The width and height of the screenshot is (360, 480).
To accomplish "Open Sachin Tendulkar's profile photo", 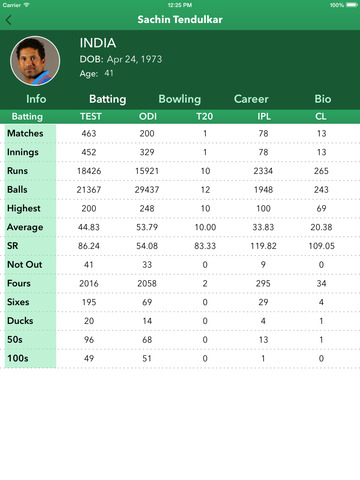I will pyautogui.click(x=35, y=61).
